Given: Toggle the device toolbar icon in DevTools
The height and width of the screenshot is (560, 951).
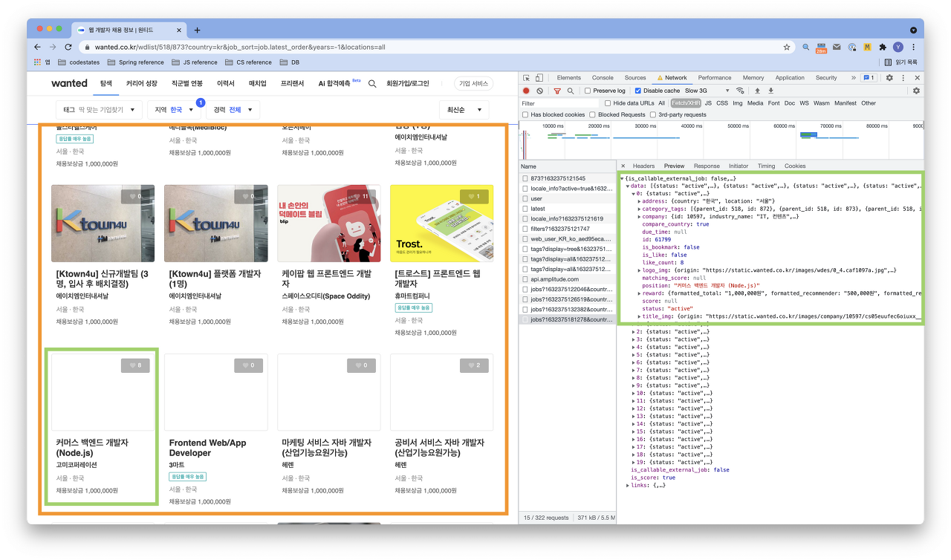Looking at the screenshot, I should 539,77.
